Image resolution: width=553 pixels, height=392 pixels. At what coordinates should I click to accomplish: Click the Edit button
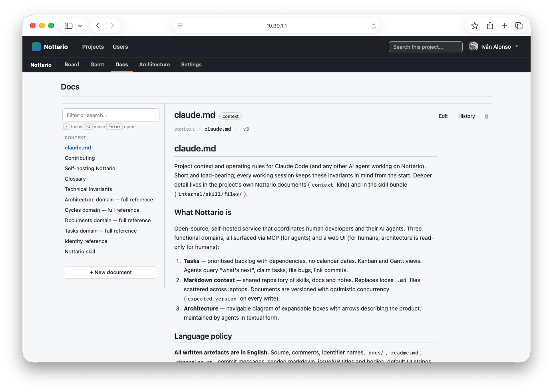tap(443, 116)
